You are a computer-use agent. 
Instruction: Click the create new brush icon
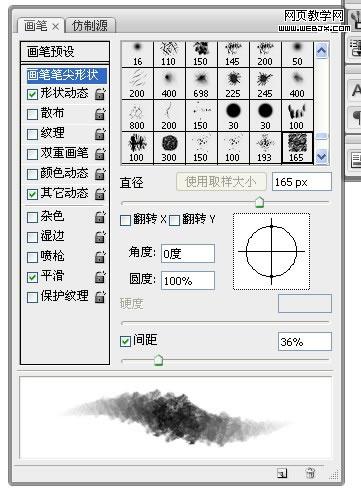[282, 473]
